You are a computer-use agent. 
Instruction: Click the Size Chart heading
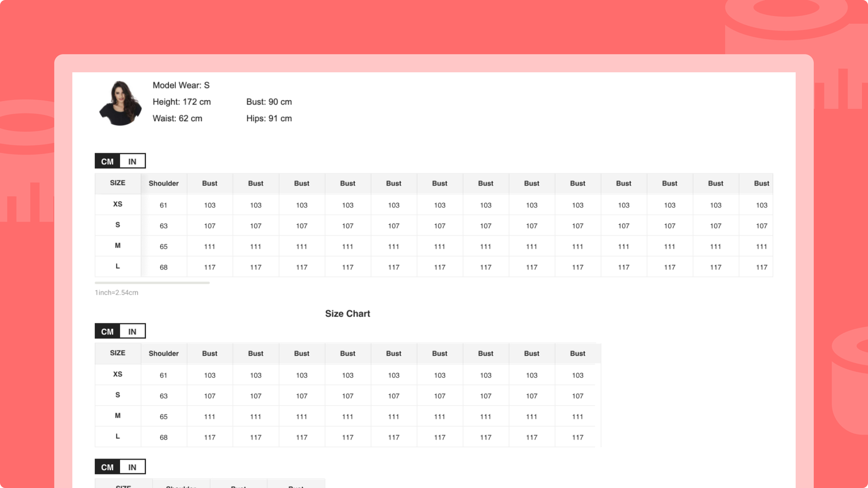(347, 314)
